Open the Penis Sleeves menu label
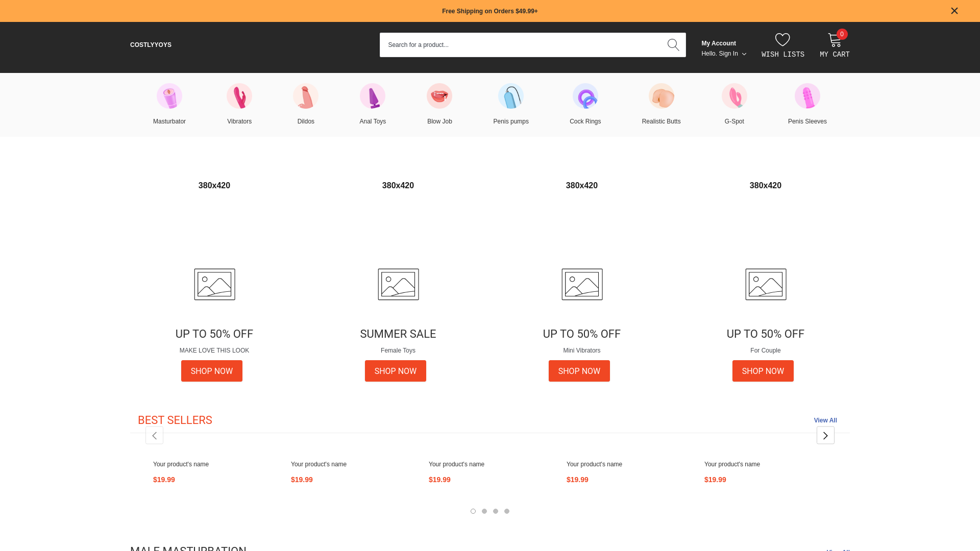980x551 pixels. tap(807, 121)
